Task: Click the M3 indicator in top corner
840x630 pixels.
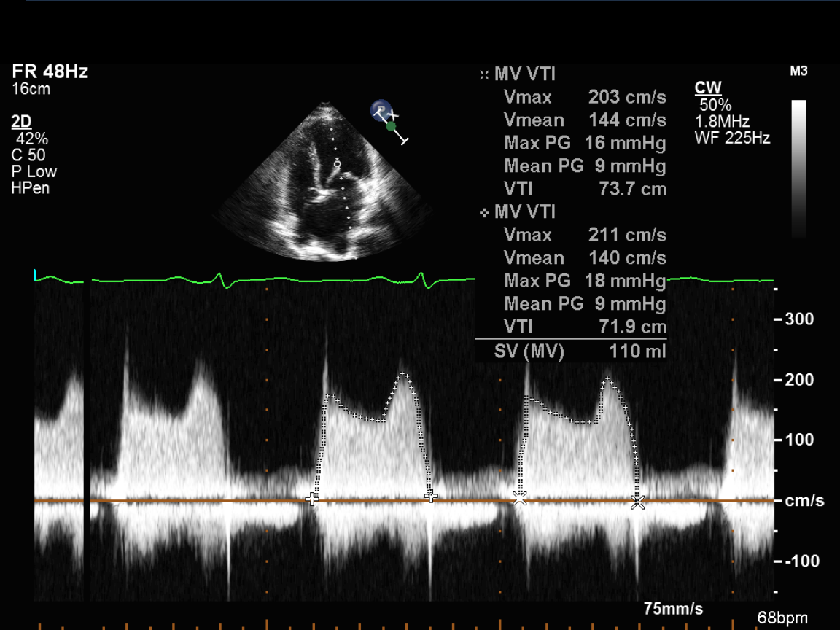Action: pos(798,71)
